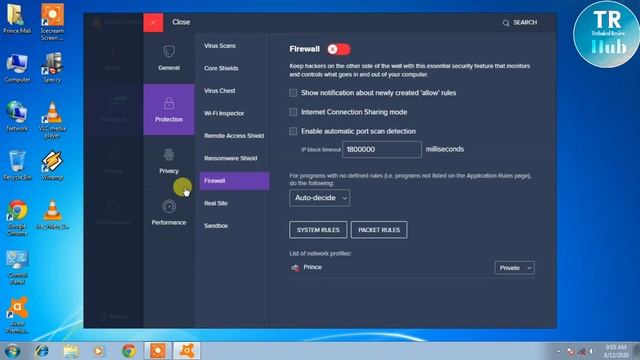Viewport: 640px width, 360px height.
Task: Enable notification about newly created allow rules
Action: pyautogui.click(x=293, y=93)
